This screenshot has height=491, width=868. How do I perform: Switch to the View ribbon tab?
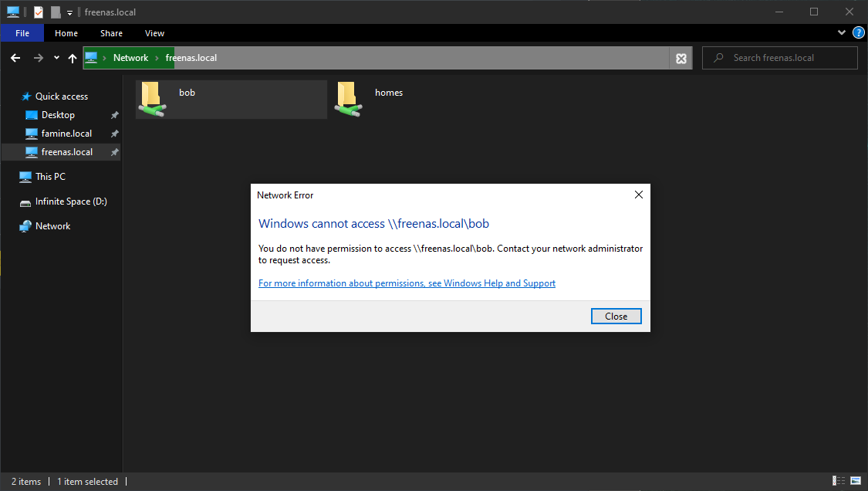(x=154, y=33)
